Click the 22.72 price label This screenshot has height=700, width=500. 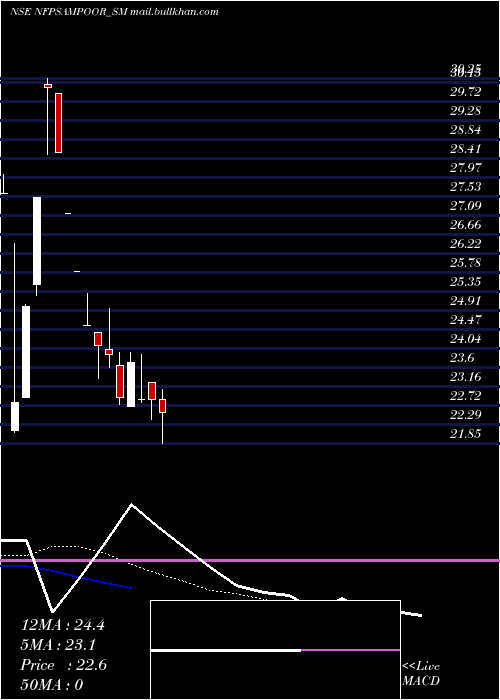click(x=466, y=396)
